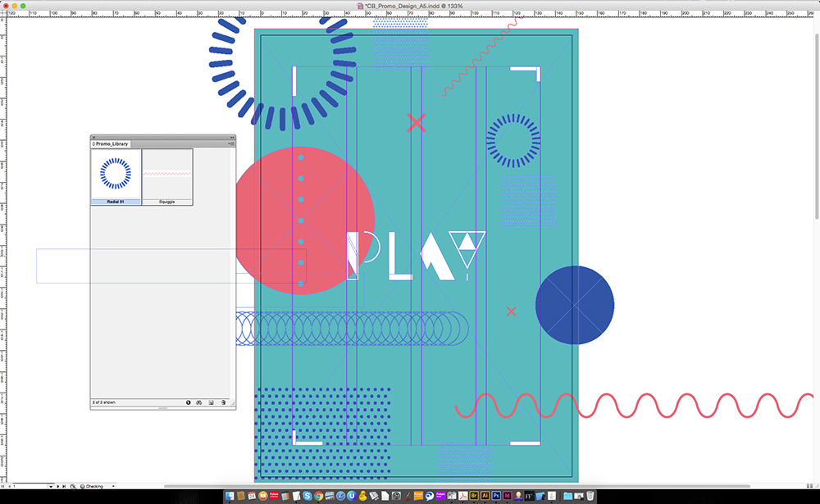Open the Promo_Library panel flyout menu

(231, 143)
